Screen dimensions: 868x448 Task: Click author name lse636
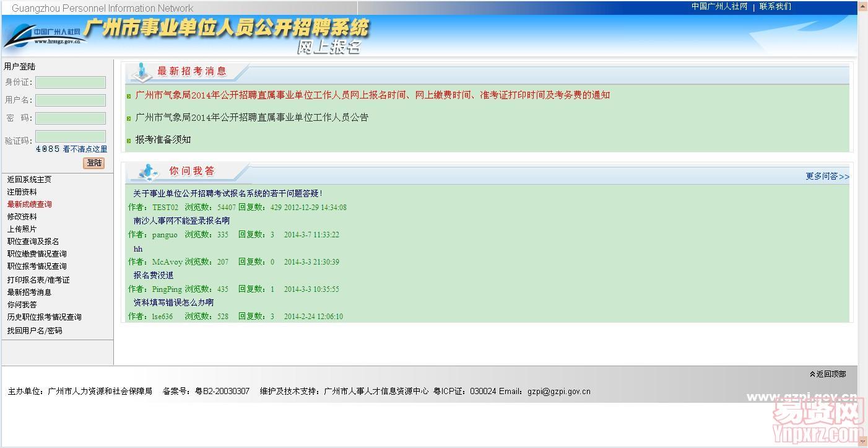[163, 317]
